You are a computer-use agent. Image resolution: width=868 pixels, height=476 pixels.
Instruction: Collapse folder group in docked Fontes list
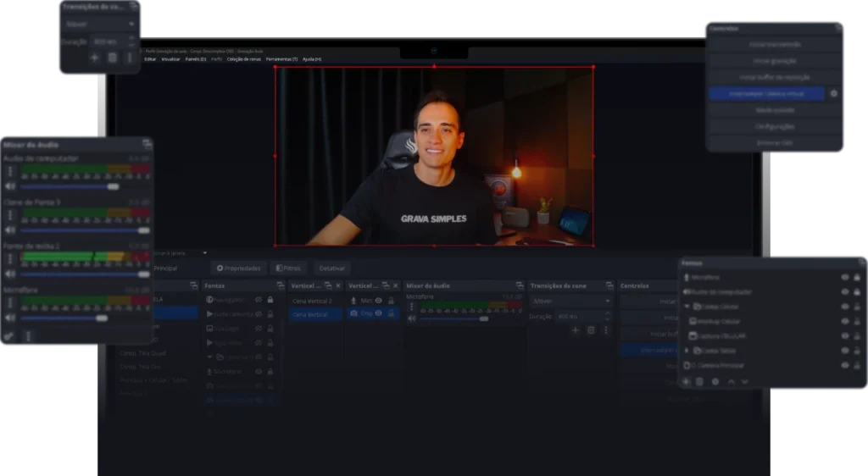click(210, 357)
